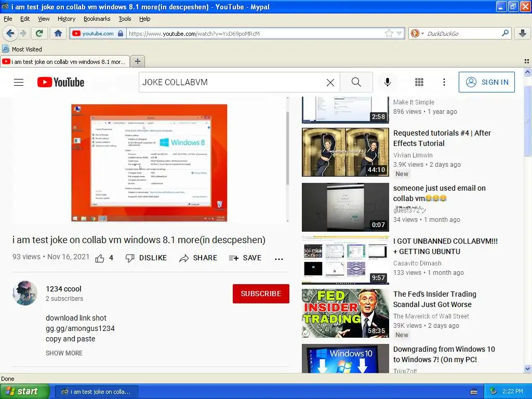Click the SIGN IN button
This screenshot has height=399, width=532.
pyautogui.click(x=486, y=82)
